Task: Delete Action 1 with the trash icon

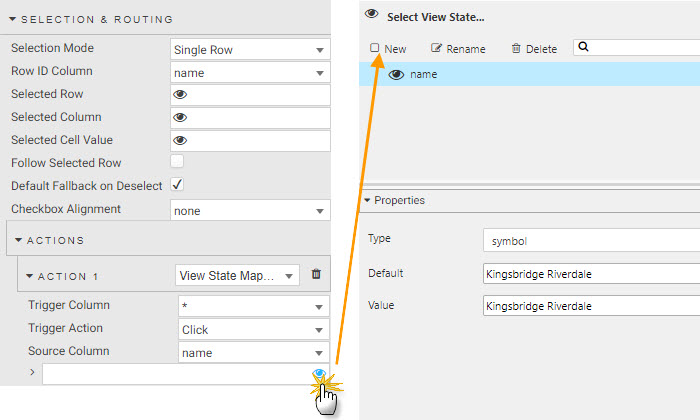Action: [x=317, y=275]
